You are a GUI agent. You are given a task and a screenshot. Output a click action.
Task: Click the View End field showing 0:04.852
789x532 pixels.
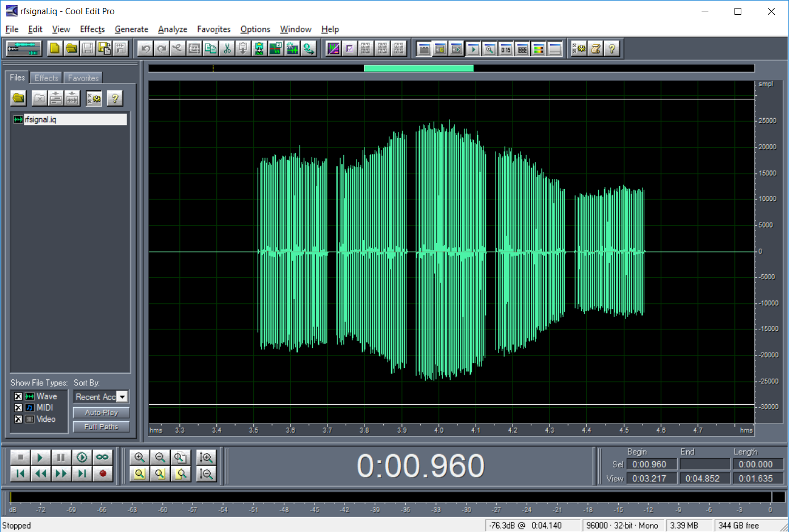[704, 479]
